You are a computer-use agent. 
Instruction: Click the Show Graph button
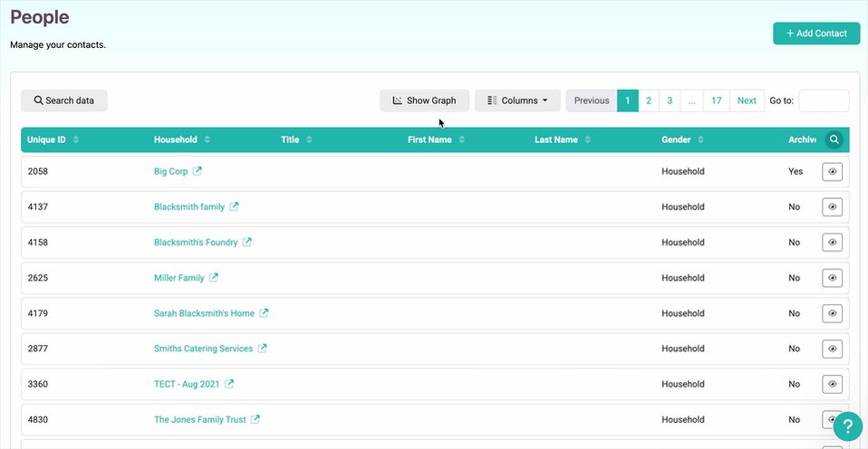coord(425,100)
